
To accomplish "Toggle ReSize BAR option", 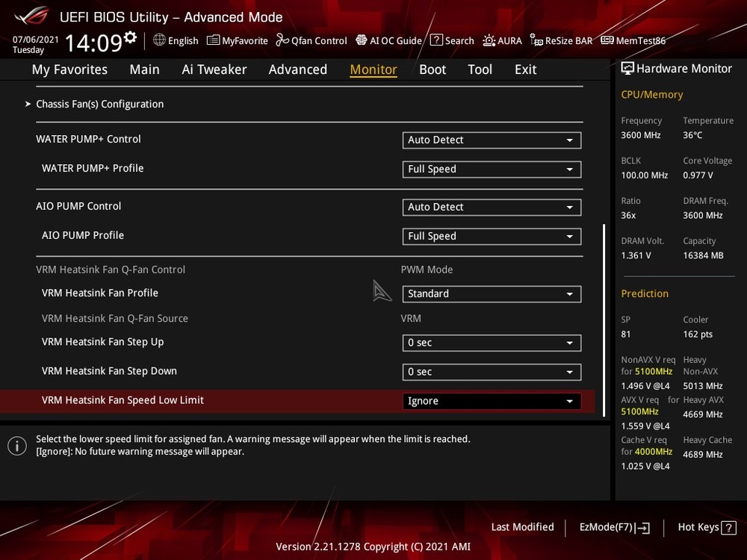I will (561, 40).
